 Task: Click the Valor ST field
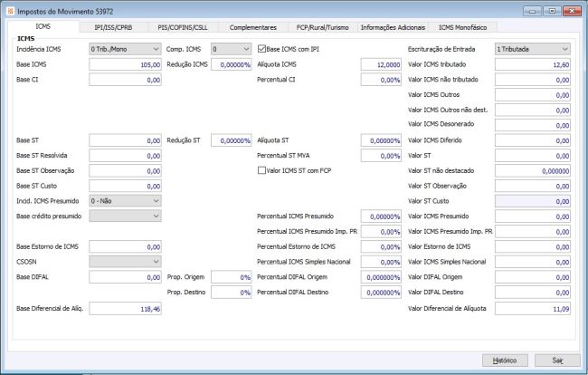pos(533,156)
